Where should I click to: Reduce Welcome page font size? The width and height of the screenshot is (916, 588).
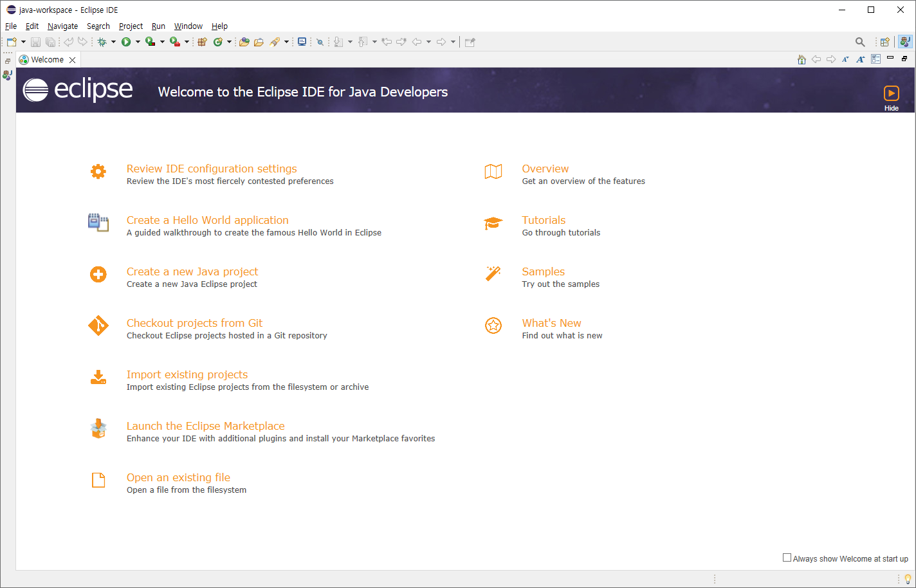click(x=845, y=59)
